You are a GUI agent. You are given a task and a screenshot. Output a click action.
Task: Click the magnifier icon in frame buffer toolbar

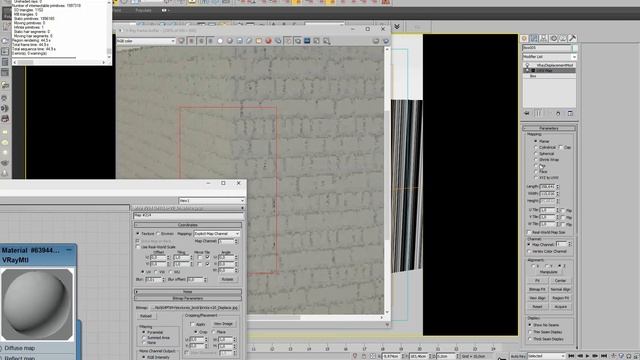pyautogui.click(x=327, y=41)
